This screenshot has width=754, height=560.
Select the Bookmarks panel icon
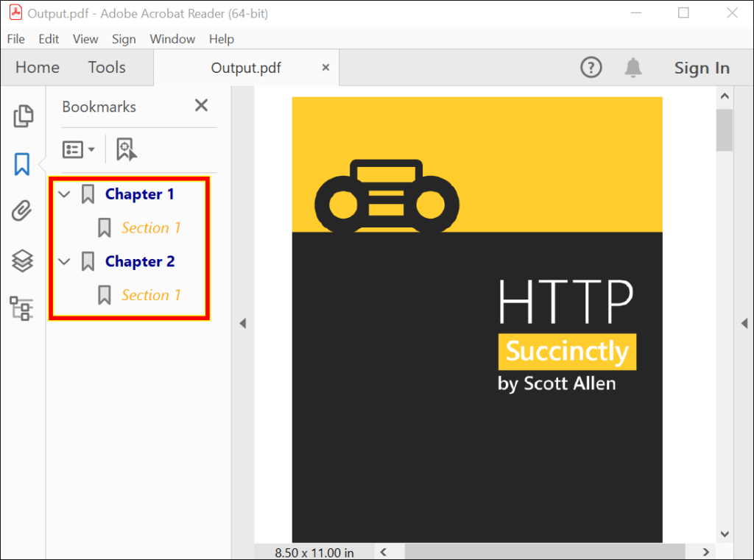(22, 164)
